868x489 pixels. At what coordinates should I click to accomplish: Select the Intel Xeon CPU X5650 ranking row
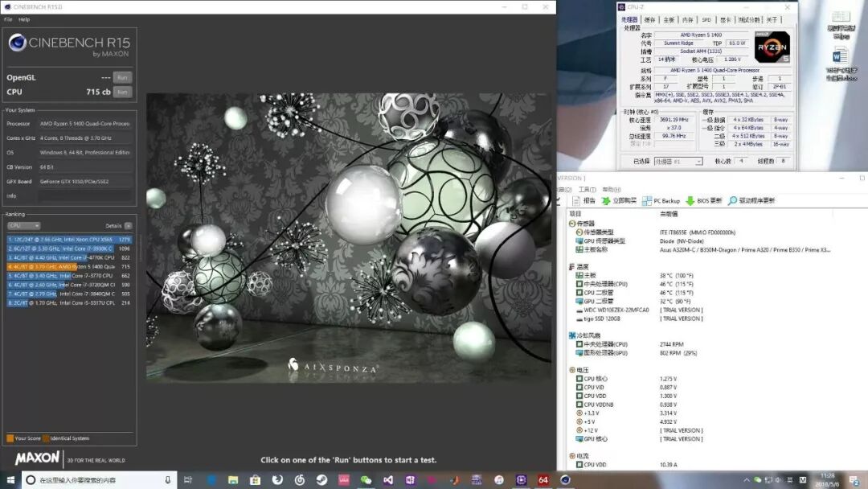click(x=69, y=239)
